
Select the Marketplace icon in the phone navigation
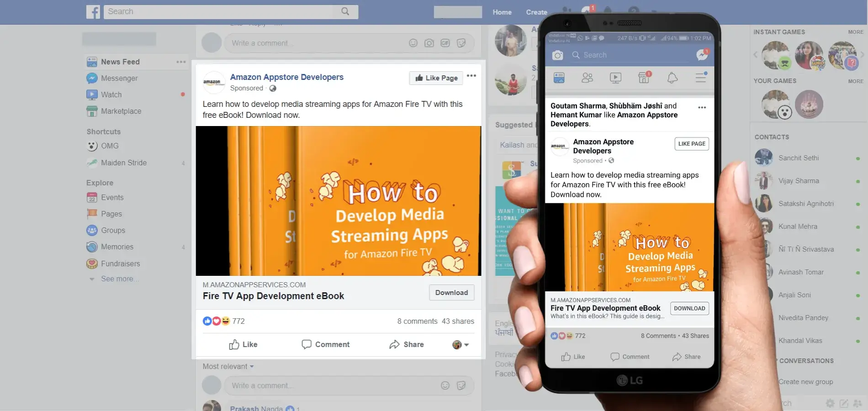[644, 78]
